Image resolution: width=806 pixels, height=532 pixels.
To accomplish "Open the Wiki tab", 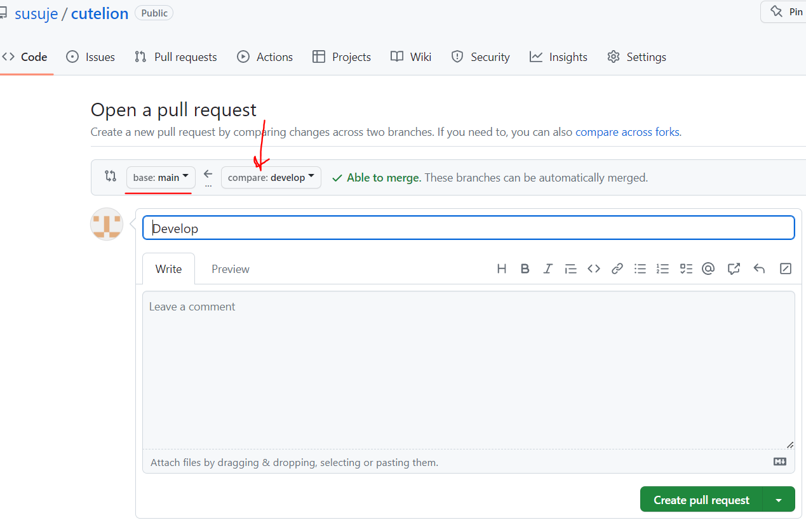I will pyautogui.click(x=411, y=57).
